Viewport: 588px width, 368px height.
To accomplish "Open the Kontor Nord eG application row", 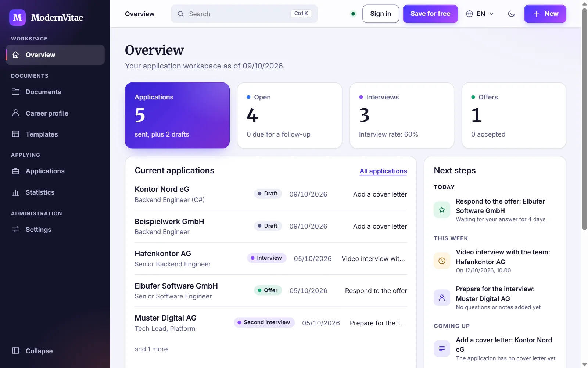I will [271, 194].
